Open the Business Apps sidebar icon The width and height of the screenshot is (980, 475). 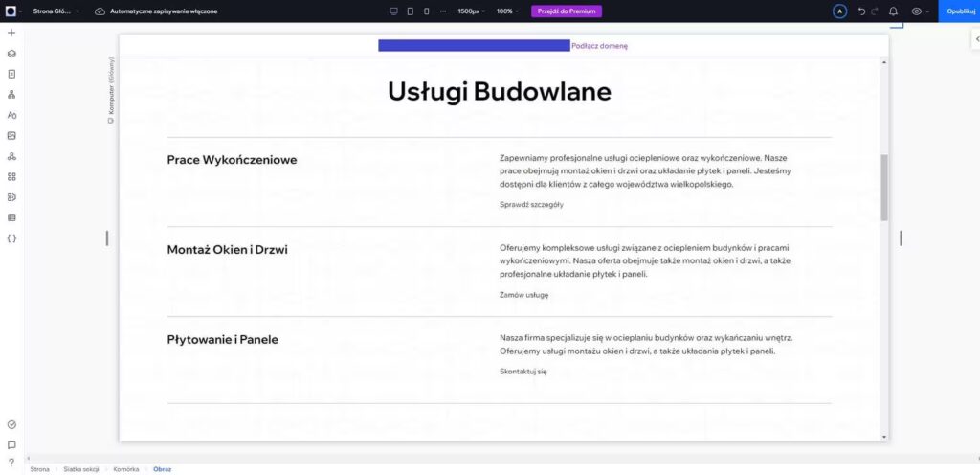(11, 197)
